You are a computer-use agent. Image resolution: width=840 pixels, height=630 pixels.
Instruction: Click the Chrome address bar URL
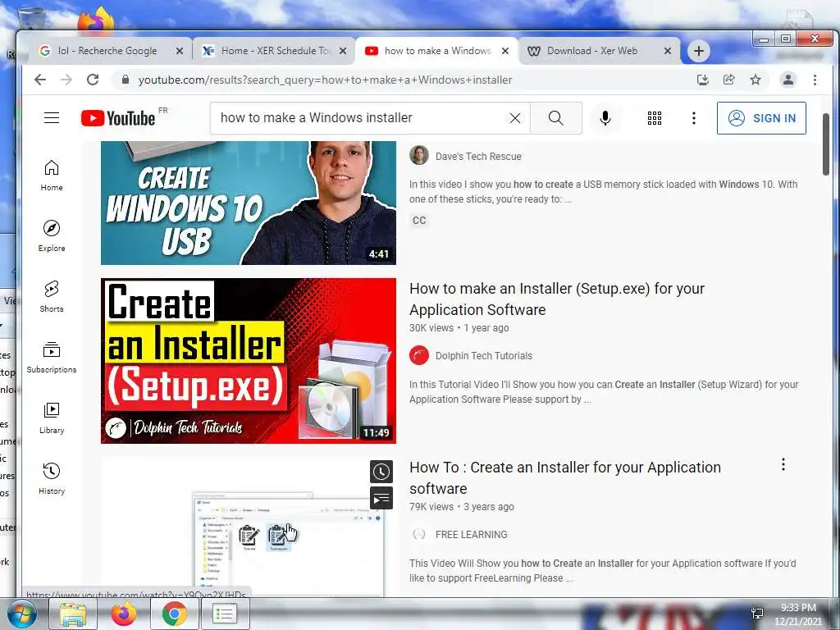pyautogui.click(x=325, y=80)
